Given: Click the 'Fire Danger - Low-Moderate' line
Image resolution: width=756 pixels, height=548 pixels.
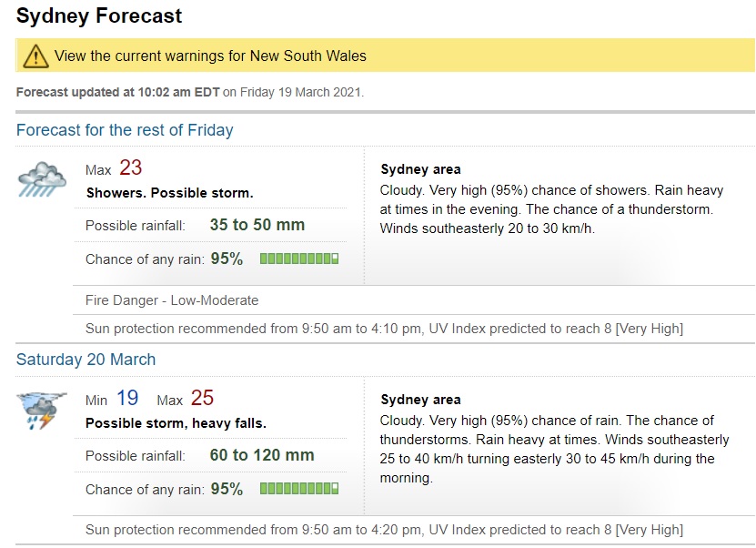Looking at the screenshot, I should click(x=172, y=300).
